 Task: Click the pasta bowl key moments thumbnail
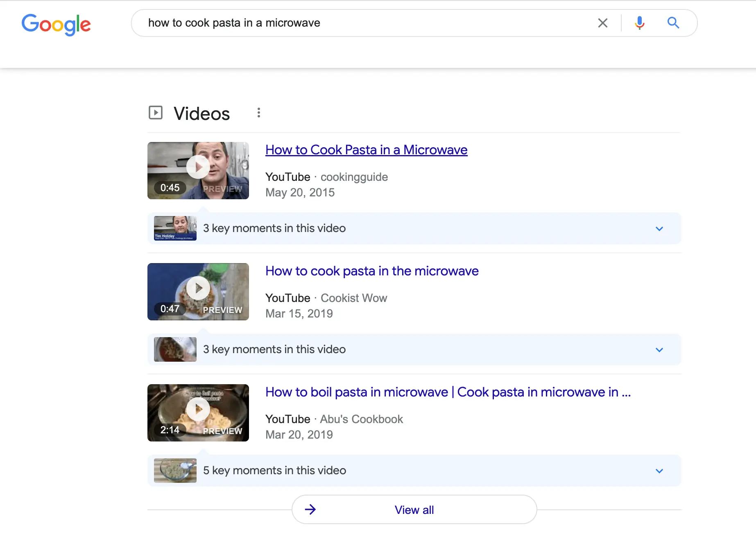pos(175,471)
